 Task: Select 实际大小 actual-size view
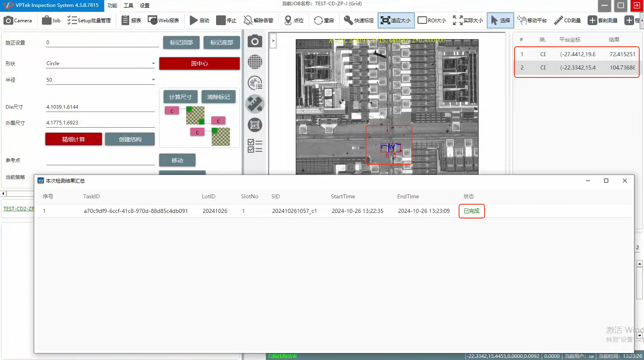coord(468,20)
